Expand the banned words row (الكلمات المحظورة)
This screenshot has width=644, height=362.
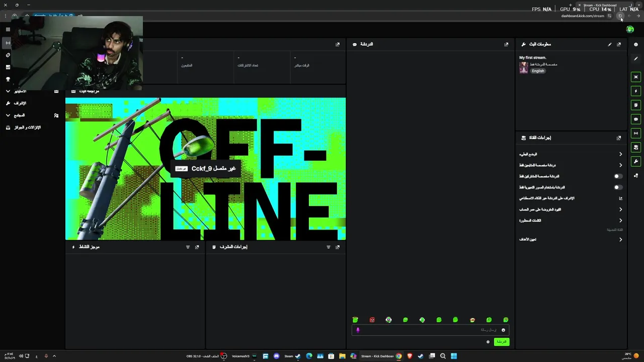tap(571, 221)
